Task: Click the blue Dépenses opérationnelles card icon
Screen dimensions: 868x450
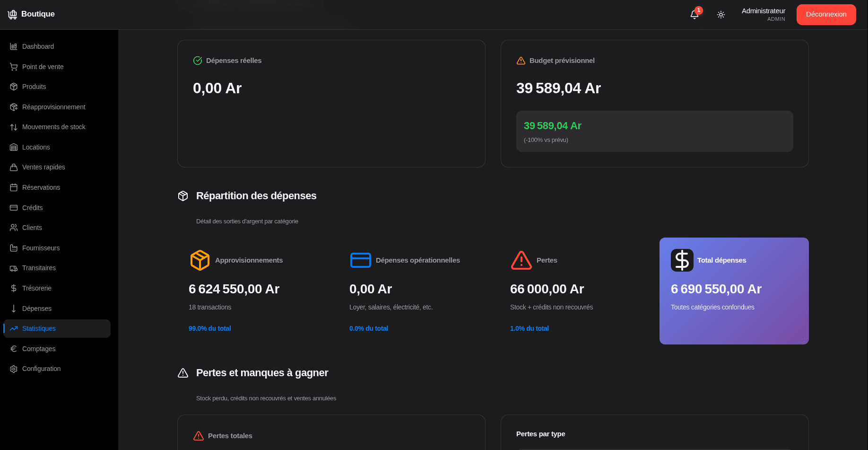Action: pyautogui.click(x=361, y=260)
